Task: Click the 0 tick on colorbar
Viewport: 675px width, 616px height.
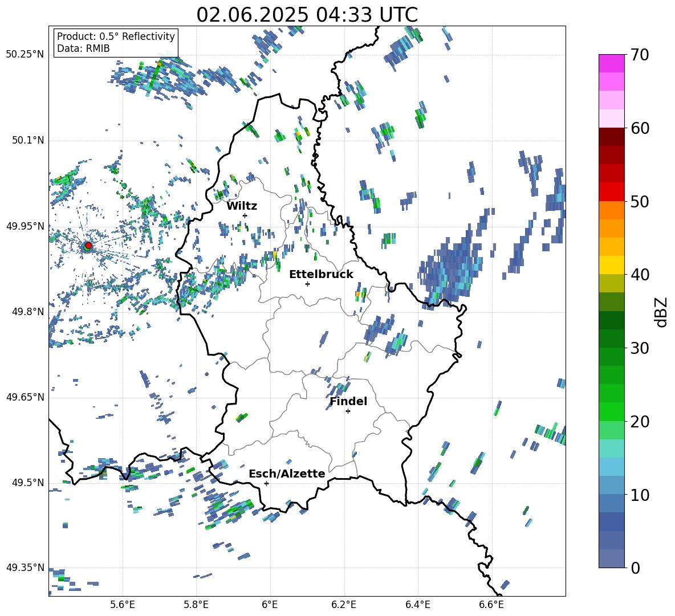Action: pos(635,568)
